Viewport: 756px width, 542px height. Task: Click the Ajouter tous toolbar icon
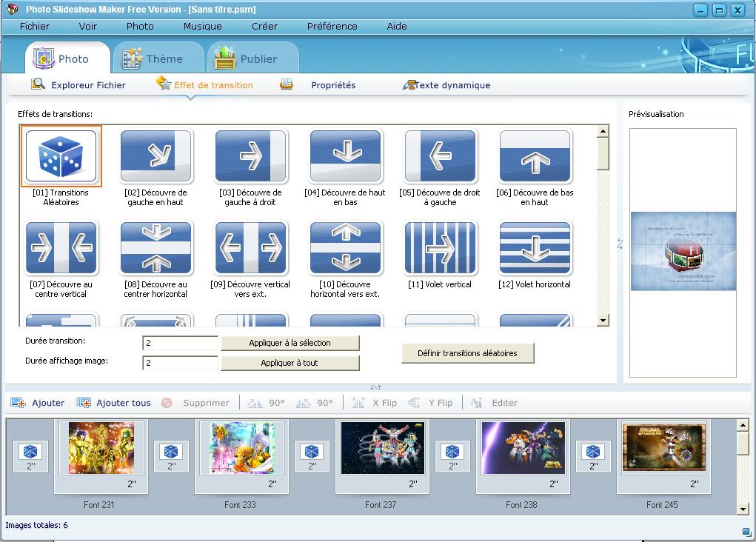coord(84,403)
